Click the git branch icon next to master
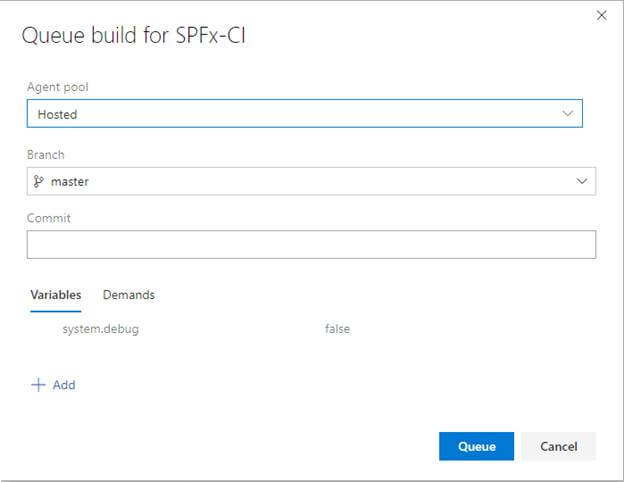Image resolution: width=624 pixels, height=482 pixels. (x=39, y=181)
